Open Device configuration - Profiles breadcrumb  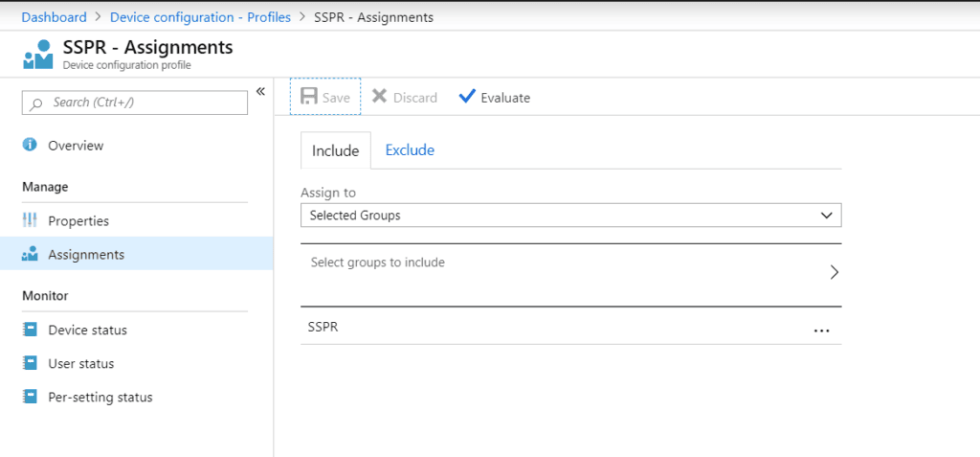(x=201, y=17)
